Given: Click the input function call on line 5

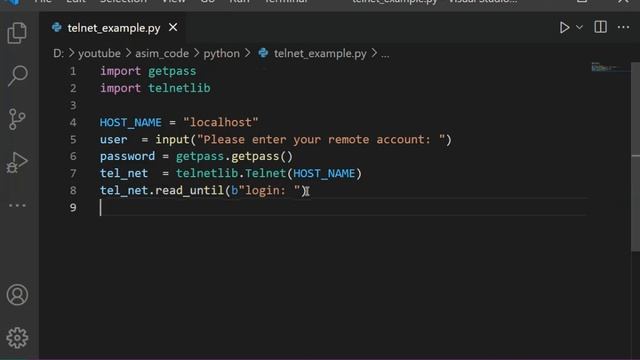Looking at the screenshot, I should click(172, 139).
